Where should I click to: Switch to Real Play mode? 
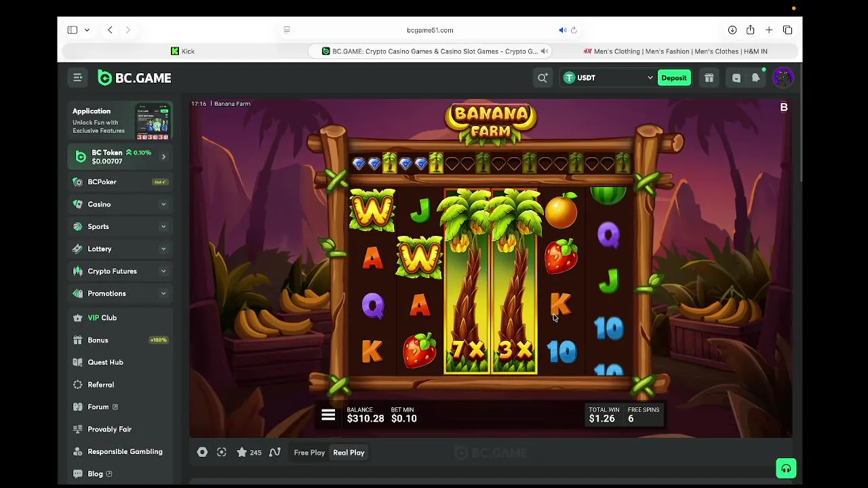pyautogui.click(x=349, y=452)
